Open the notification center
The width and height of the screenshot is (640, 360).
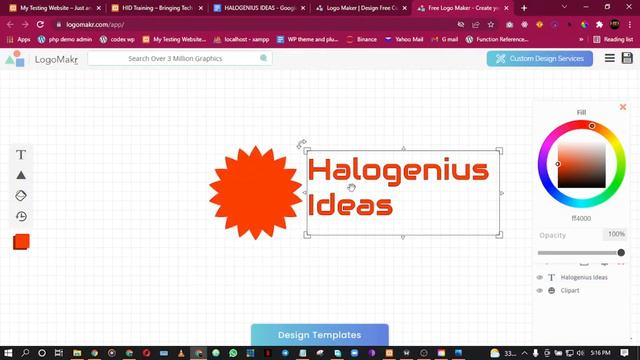[x=624, y=353]
